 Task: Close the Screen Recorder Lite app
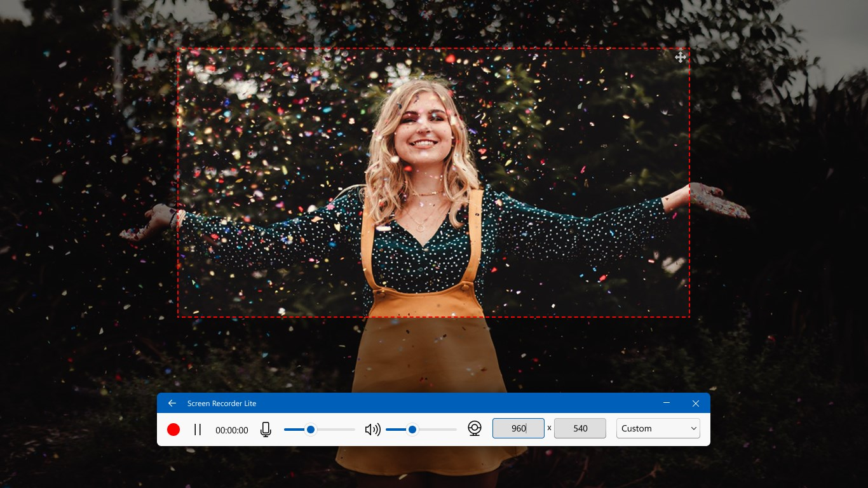pyautogui.click(x=696, y=403)
